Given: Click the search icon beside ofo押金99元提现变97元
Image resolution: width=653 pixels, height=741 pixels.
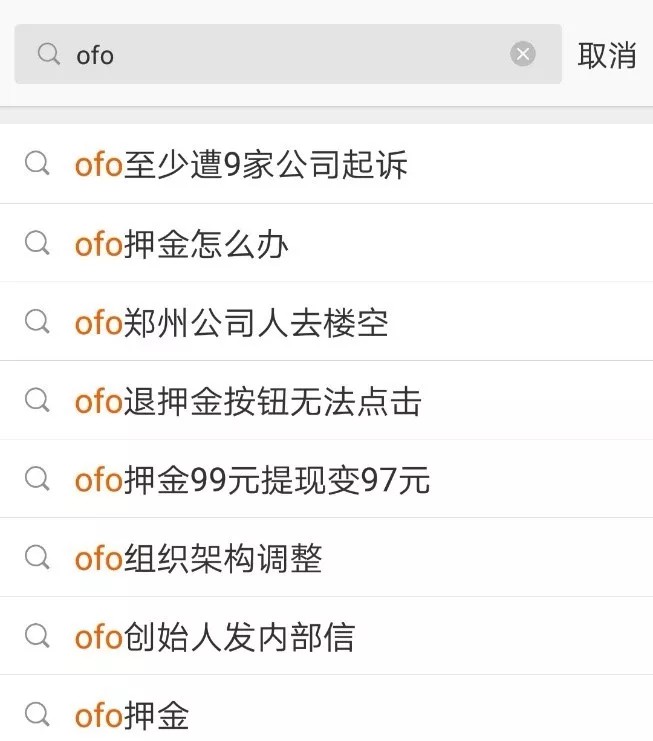Looking at the screenshot, I should [x=37, y=479].
